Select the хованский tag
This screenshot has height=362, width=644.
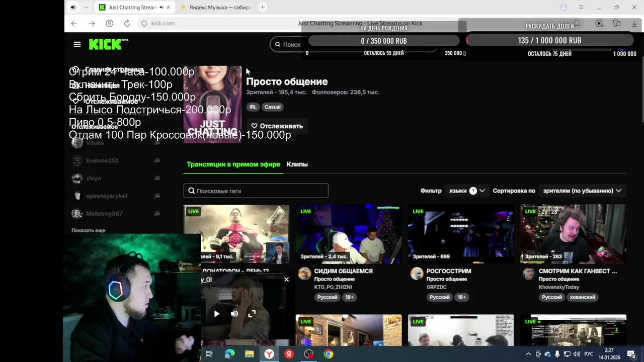(582, 297)
